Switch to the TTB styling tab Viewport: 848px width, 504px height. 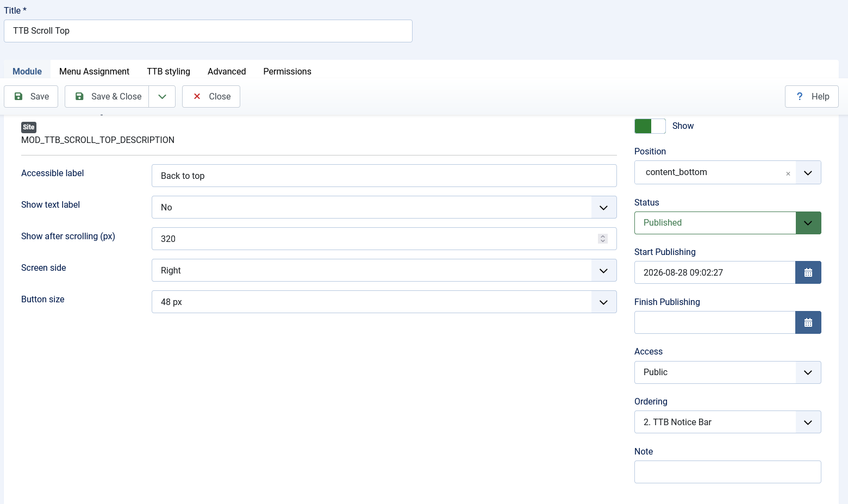[169, 71]
